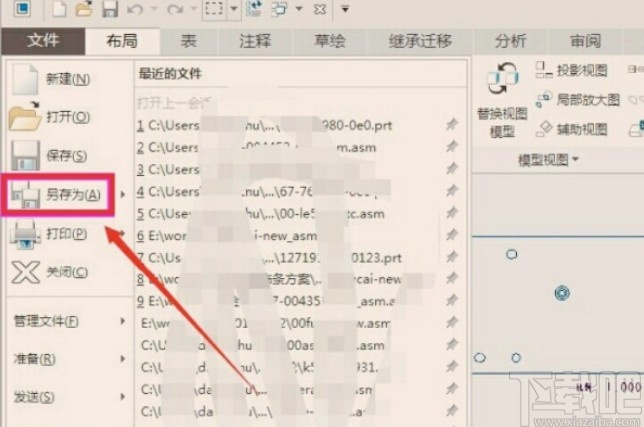The image size is (644, 427).
Task: Expand the 另存为(A) submenu arrow
Action: click(122, 195)
